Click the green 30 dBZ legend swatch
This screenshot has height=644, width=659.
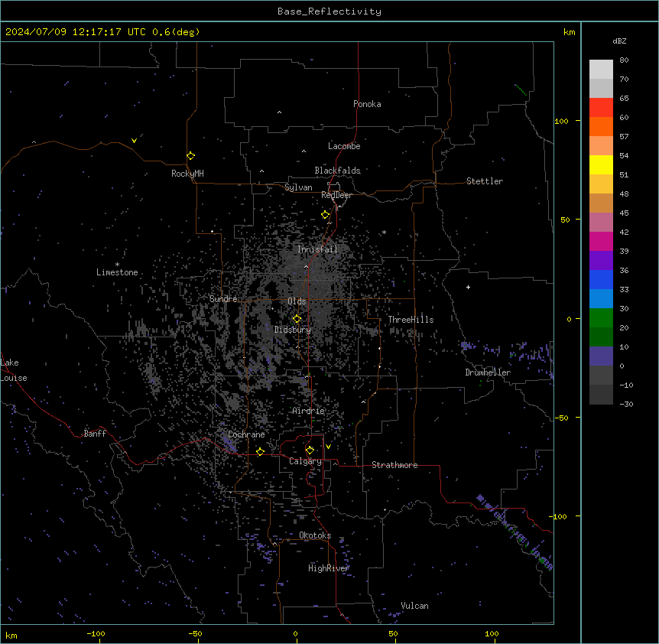coord(601,318)
